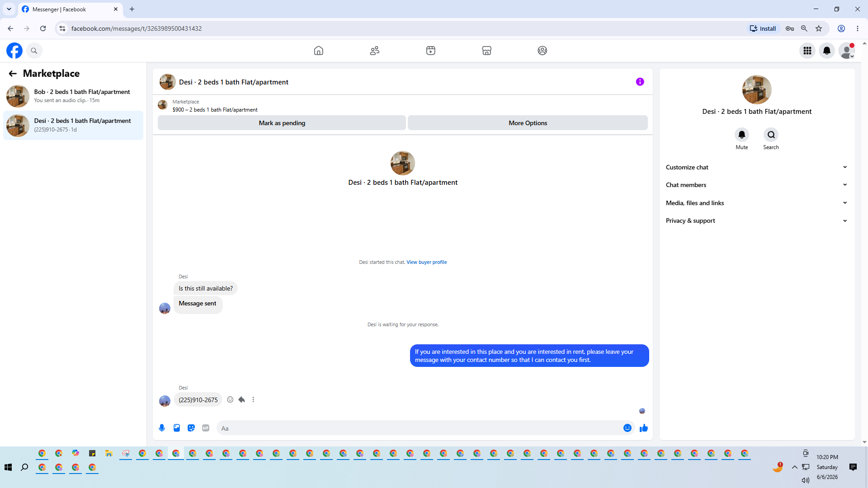Open the Marketplace storefront icon
Screen dimensions: 868x488
pos(487,51)
